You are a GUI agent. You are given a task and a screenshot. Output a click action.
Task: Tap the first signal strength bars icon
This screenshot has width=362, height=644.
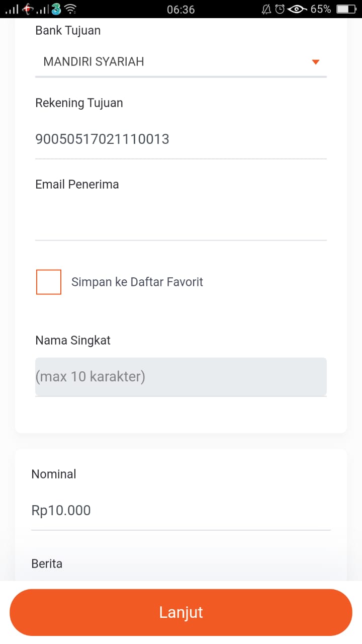12,10
